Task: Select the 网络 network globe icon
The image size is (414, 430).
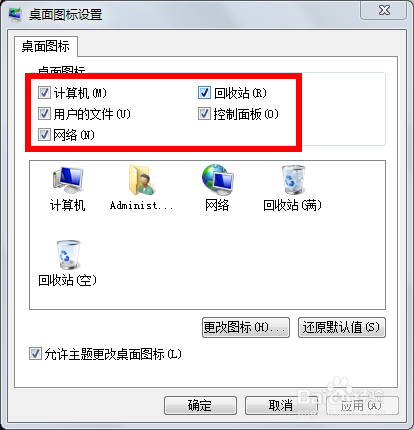Action: coord(217,180)
